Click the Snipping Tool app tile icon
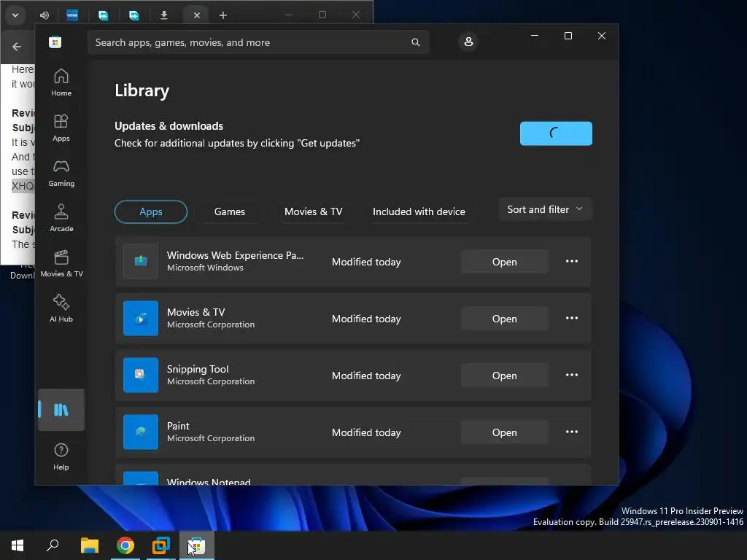 [141, 376]
